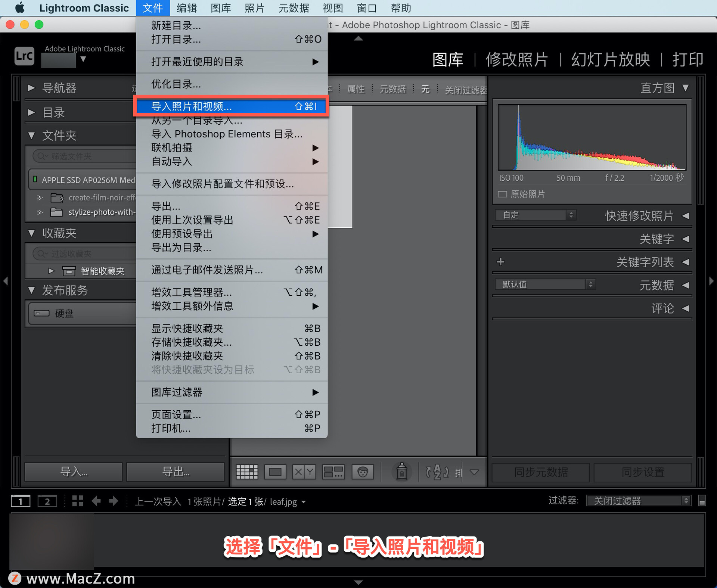Switch to 修改照片 module
This screenshot has width=717, height=588.
(x=517, y=59)
